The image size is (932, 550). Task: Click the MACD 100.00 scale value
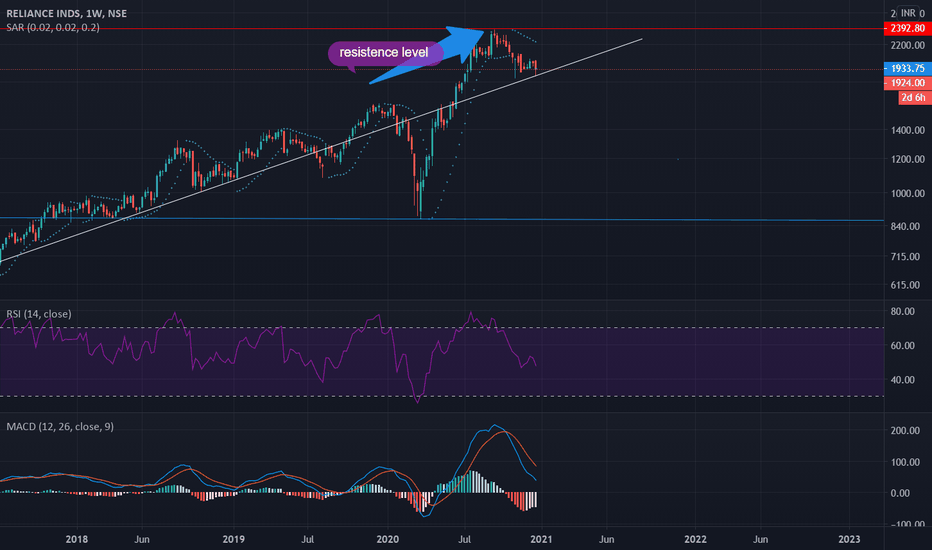pyautogui.click(x=905, y=462)
